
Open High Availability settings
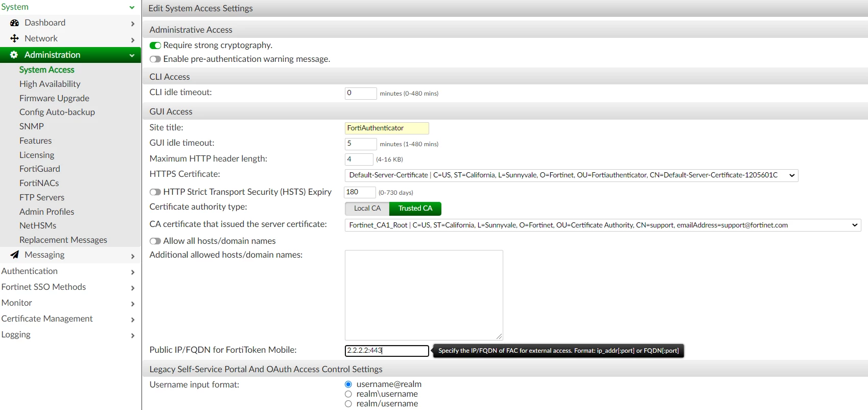click(x=50, y=84)
